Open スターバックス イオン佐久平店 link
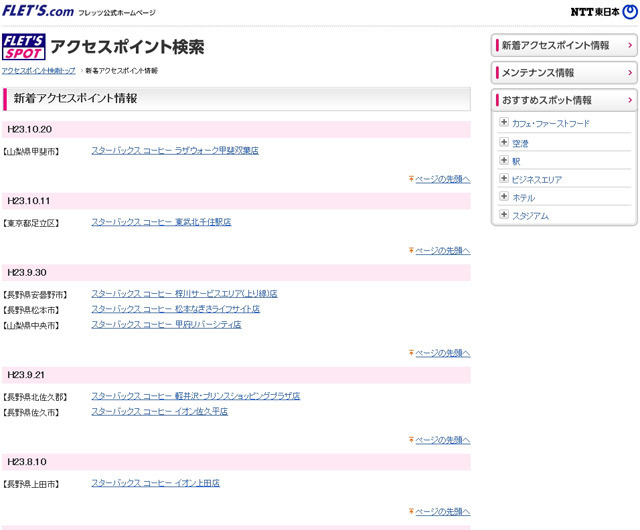The image size is (640, 530). point(160,412)
